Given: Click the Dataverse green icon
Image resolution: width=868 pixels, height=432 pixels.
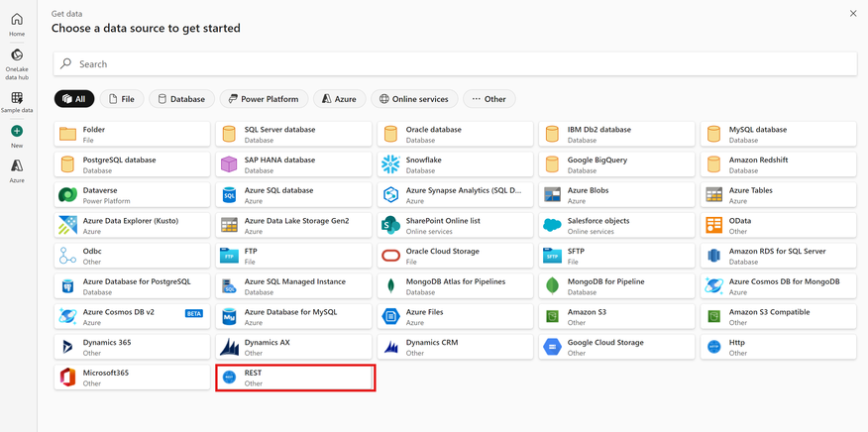Looking at the screenshot, I should tap(67, 194).
